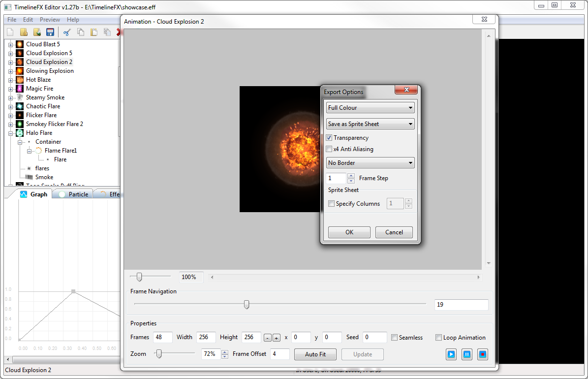Click the Save icon in the toolbar
The width and height of the screenshot is (588, 379).
50,32
